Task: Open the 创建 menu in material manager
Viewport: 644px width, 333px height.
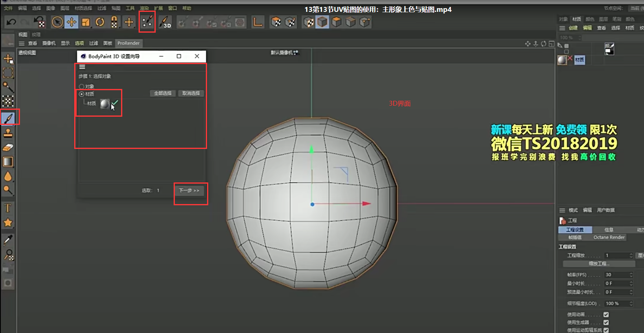Action: (573, 28)
